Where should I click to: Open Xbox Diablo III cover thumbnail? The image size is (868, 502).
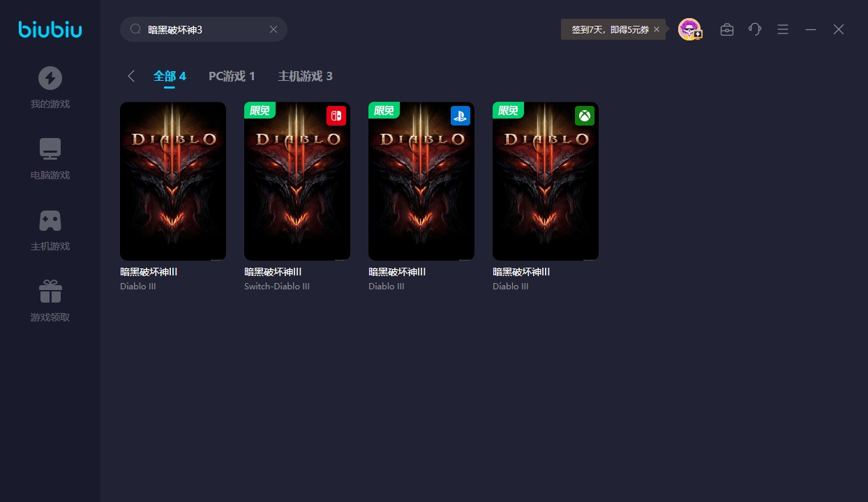[546, 181]
